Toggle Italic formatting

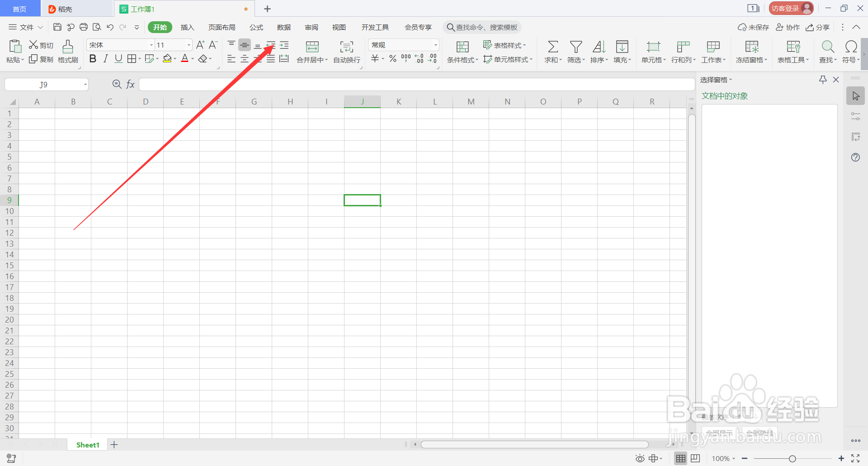click(x=106, y=59)
